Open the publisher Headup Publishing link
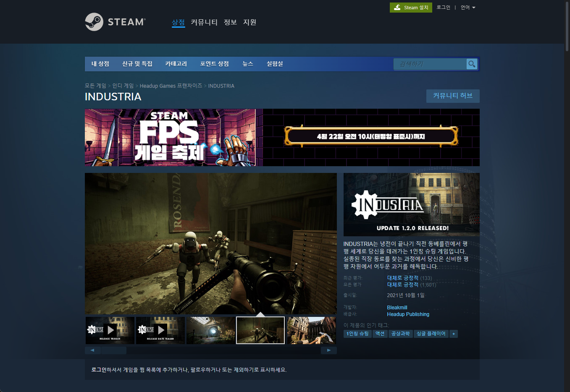Image resolution: width=570 pixels, height=392 pixels. pyautogui.click(x=408, y=314)
